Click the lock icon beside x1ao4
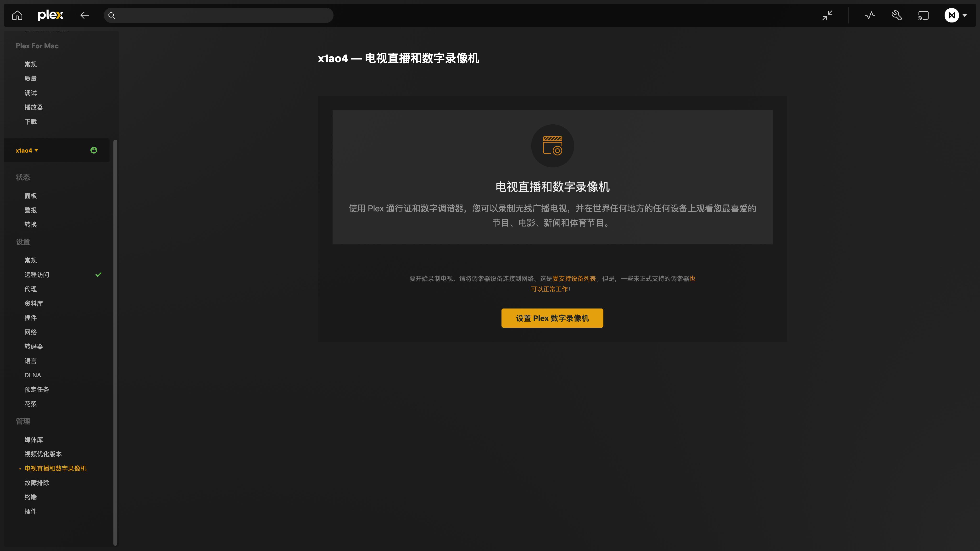The height and width of the screenshot is (551, 980). 94,150
